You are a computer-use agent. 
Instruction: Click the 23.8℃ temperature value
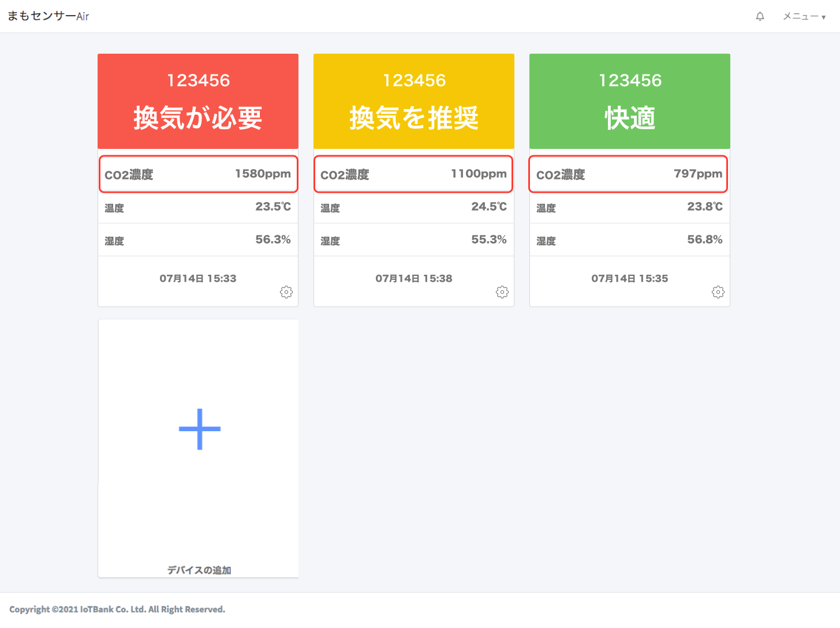pos(705,207)
